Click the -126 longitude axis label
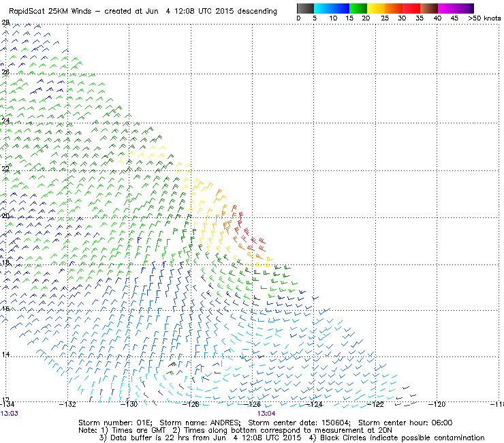 (252, 404)
